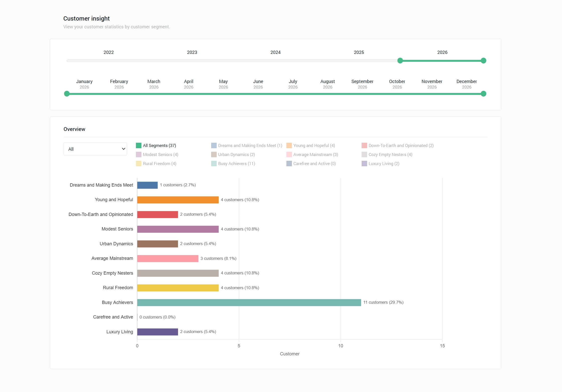
Task: Click the left year slider handle
Action: 400,61
